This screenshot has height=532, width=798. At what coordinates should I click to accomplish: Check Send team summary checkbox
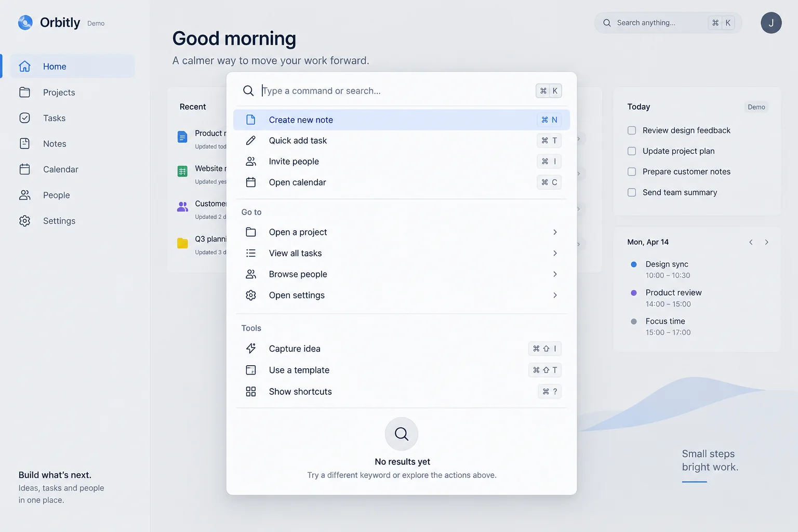point(632,192)
